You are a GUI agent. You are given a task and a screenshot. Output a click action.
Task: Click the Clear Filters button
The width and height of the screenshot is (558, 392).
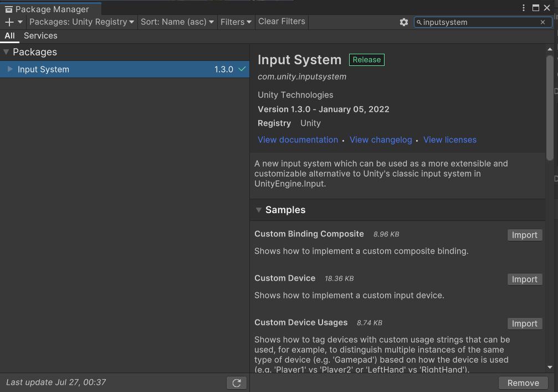tap(281, 22)
